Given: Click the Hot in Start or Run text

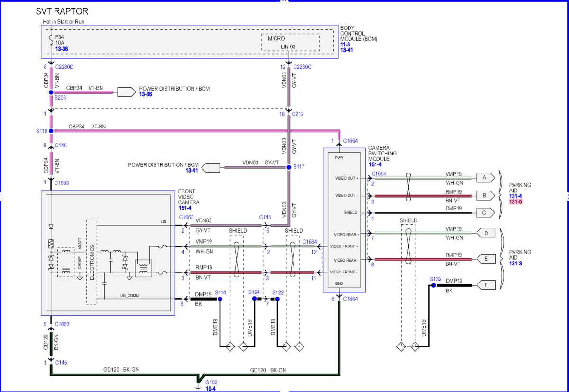Looking at the screenshot, I should coord(63,22).
